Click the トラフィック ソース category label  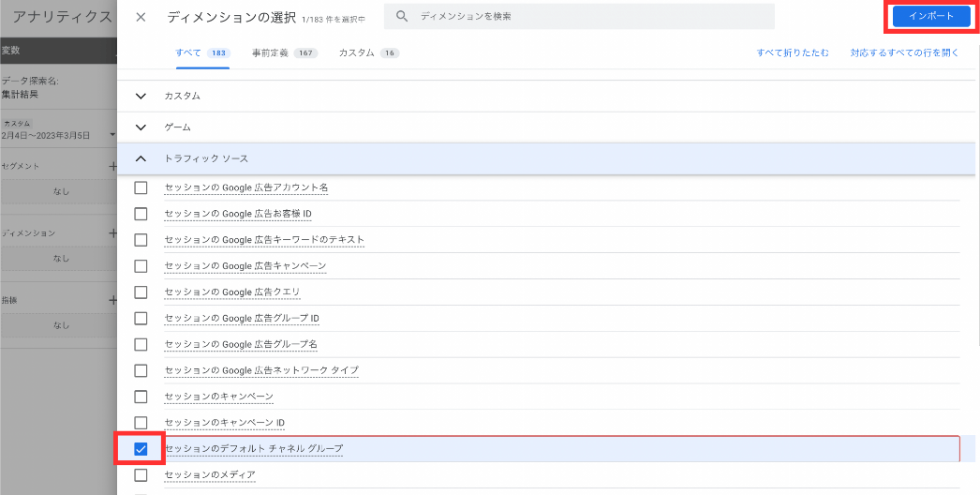tap(206, 159)
